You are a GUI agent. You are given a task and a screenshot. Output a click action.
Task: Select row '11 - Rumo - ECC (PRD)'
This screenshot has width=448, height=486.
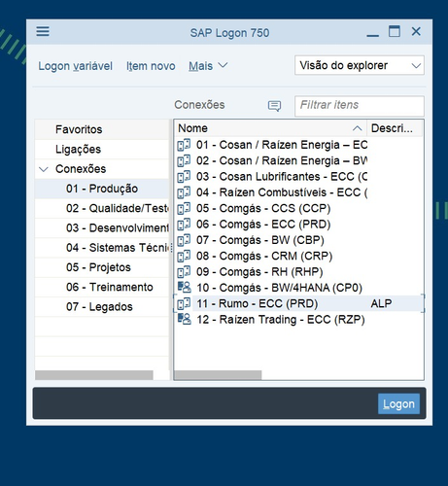pyautogui.click(x=298, y=303)
